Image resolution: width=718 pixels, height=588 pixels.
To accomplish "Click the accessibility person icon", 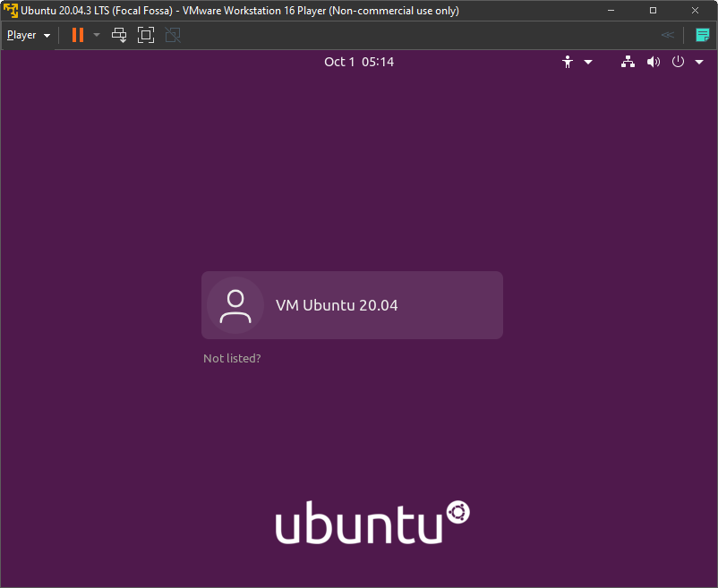I will click(567, 62).
